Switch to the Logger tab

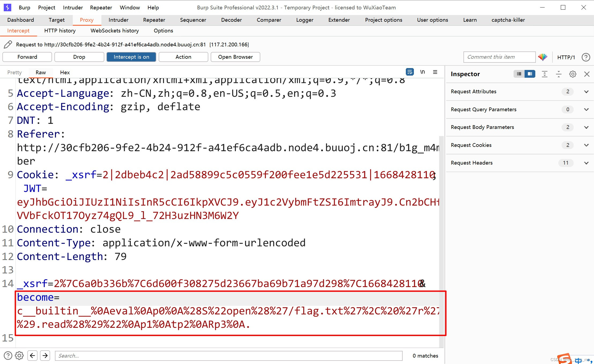pos(305,20)
